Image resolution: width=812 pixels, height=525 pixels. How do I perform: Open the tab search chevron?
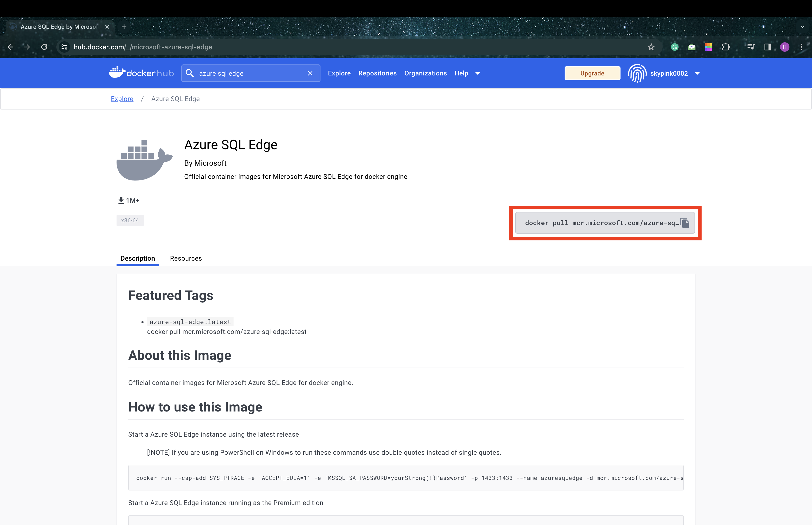click(802, 27)
